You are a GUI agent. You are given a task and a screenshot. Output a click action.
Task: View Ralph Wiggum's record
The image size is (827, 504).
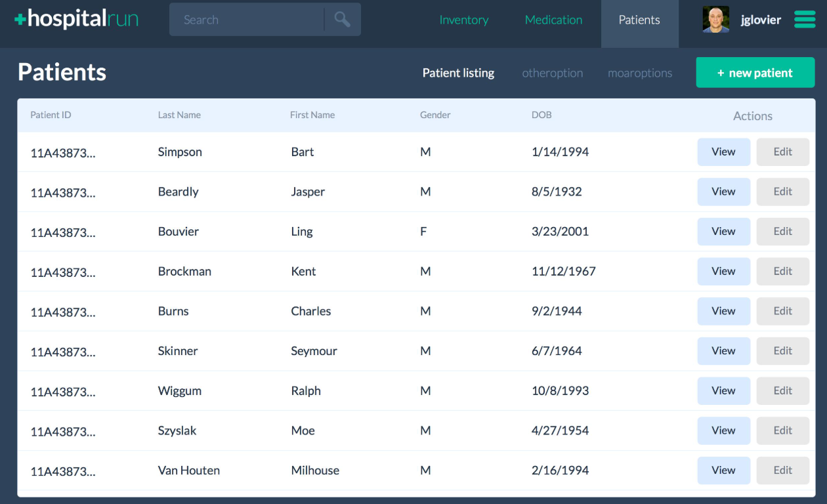(x=723, y=390)
